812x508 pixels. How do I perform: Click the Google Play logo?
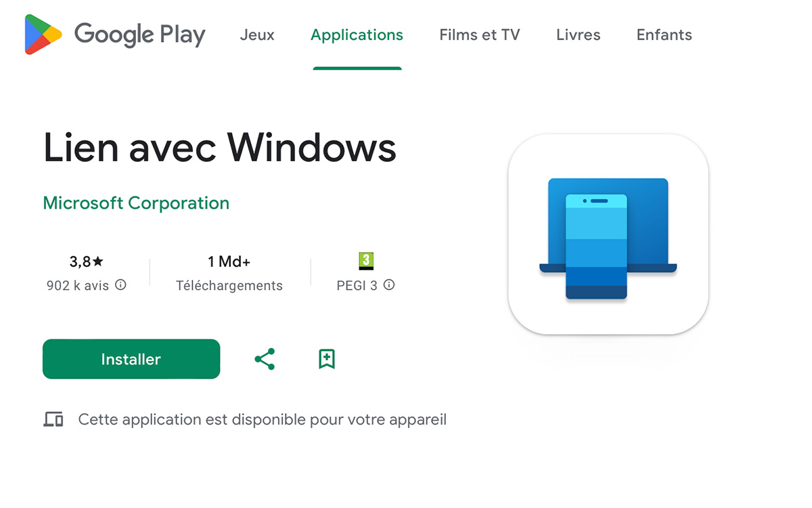pos(115,35)
